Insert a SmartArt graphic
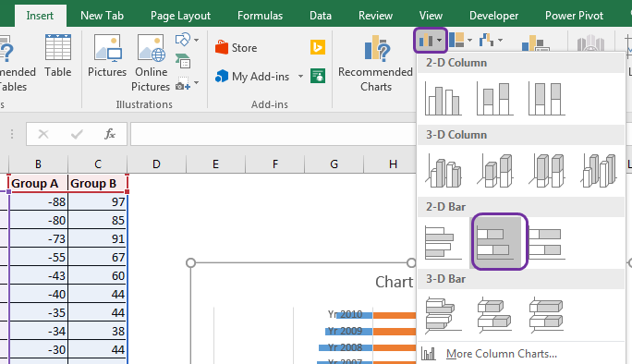This screenshot has width=632, height=364. pos(183,61)
